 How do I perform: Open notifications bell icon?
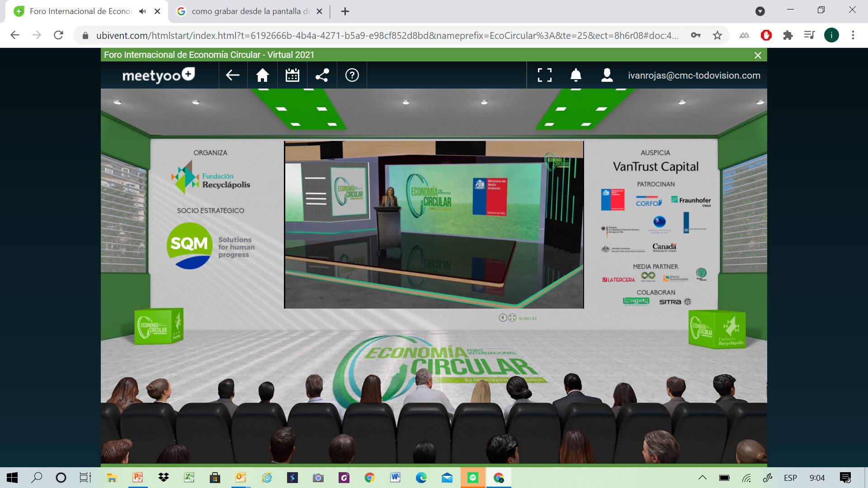coord(576,75)
